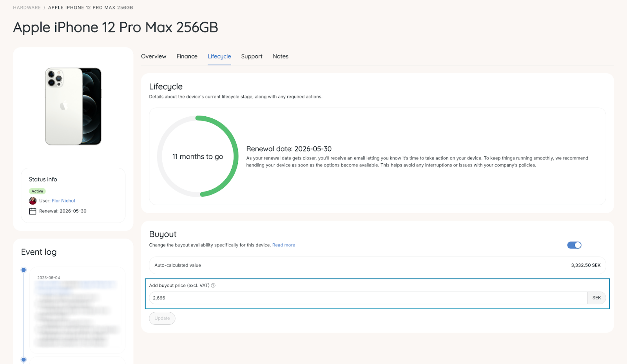Click the Auto-calculated value label
The height and width of the screenshot is (364, 627).
pos(178,266)
